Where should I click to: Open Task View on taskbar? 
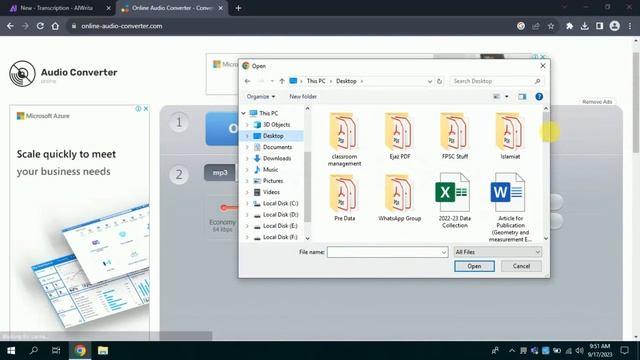56,351
